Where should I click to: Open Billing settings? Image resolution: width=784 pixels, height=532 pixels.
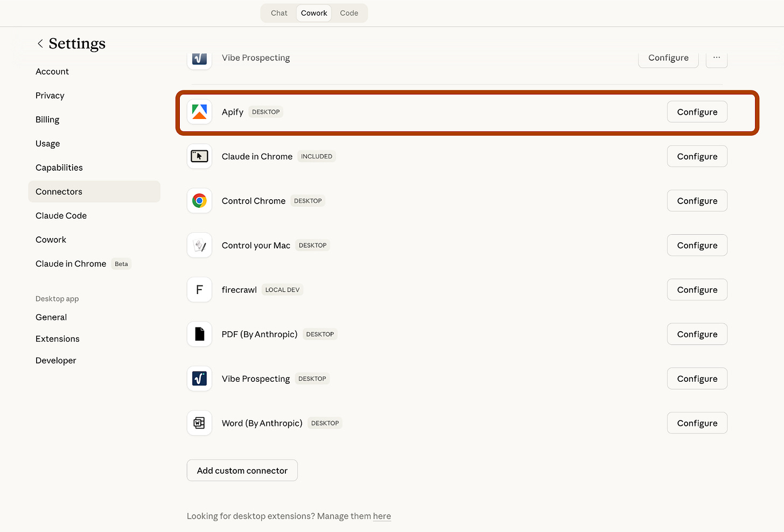pyautogui.click(x=47, y=120)
